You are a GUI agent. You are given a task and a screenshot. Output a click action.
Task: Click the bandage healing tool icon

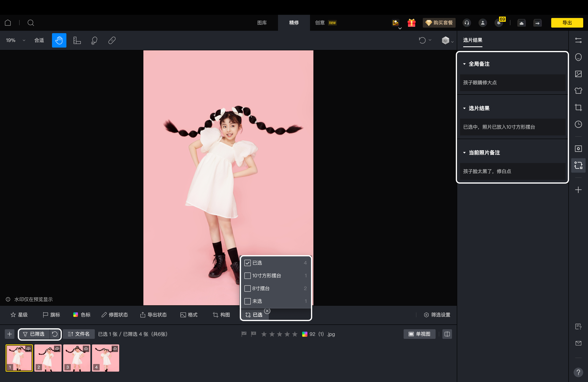(x=112, y=40)
